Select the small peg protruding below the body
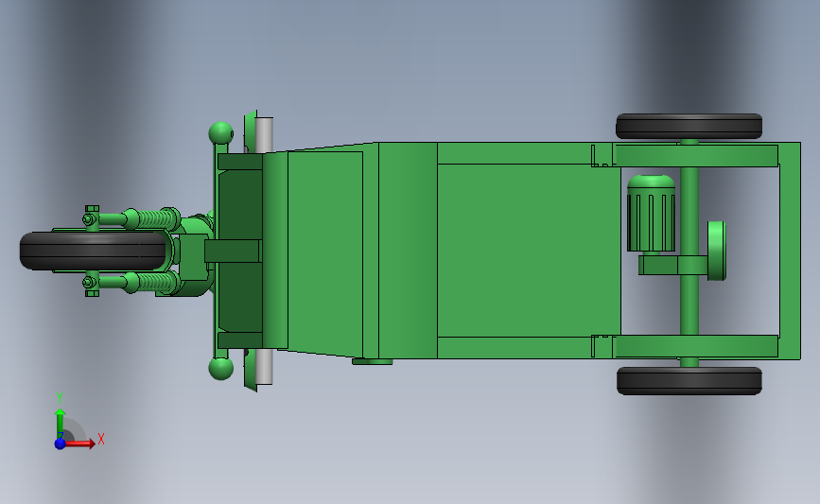 373,361
